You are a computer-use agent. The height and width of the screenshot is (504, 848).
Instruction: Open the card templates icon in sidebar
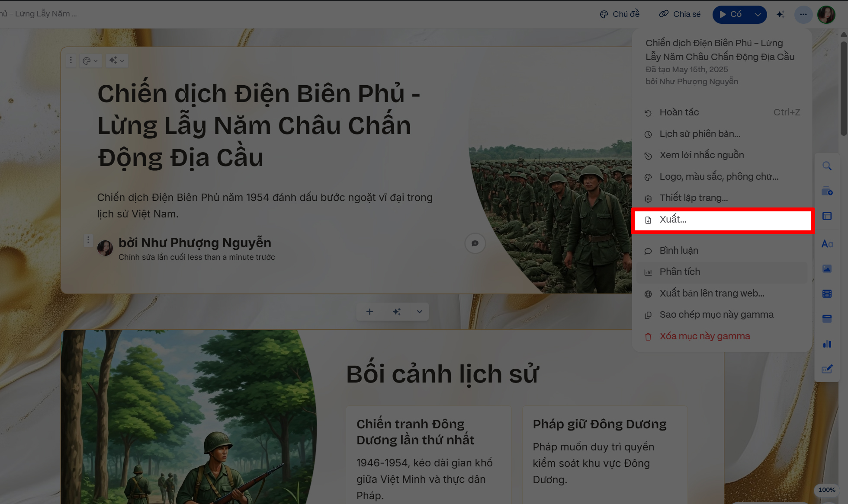coord(827,191)
